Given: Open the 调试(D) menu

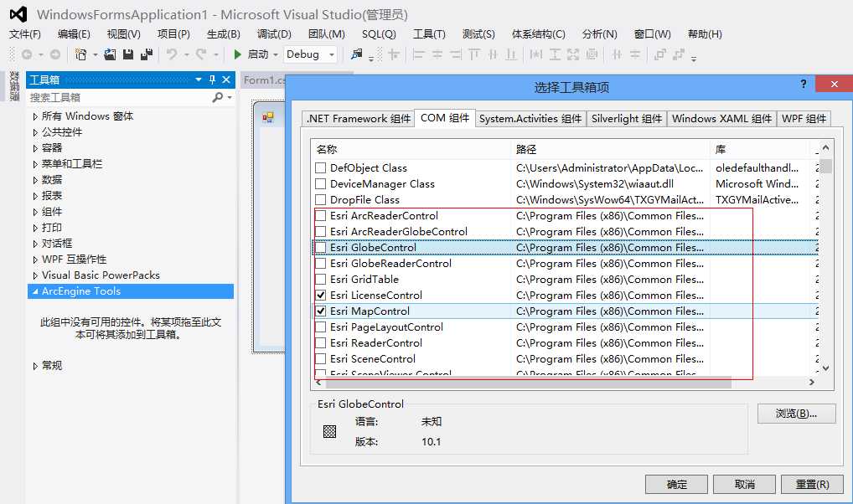Looking at the screenshot, I should (x=274, y=34).
